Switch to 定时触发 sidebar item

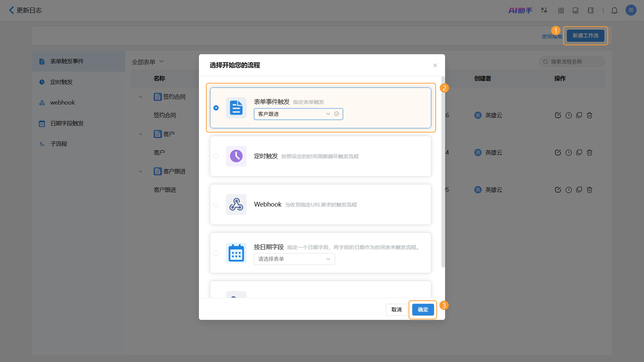point(78,82)
